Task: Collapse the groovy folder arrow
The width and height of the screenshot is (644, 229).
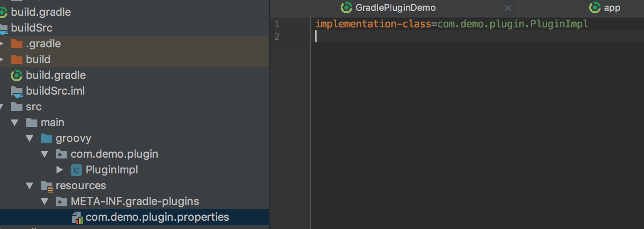Action: [x=30, y=138]
